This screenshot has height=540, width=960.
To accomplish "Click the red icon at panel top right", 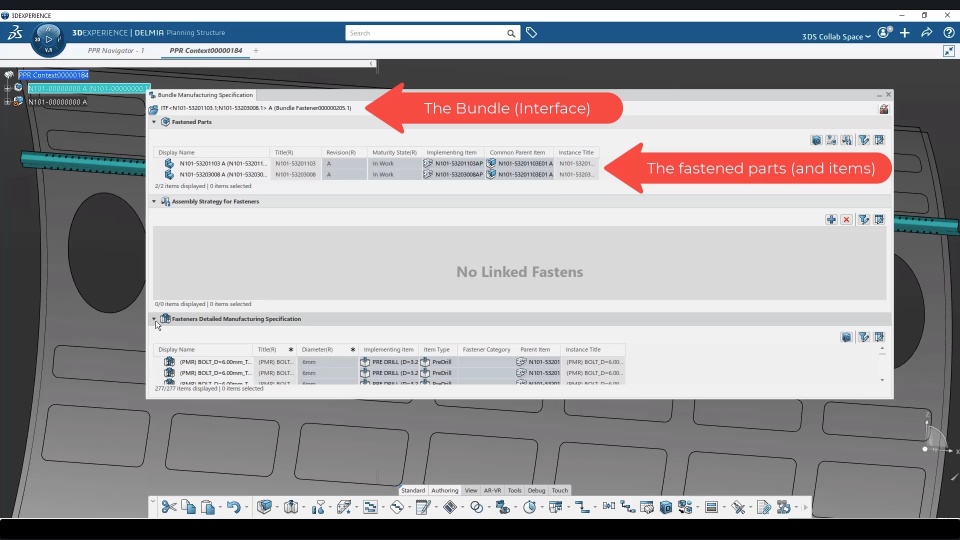I will (883, 109).
